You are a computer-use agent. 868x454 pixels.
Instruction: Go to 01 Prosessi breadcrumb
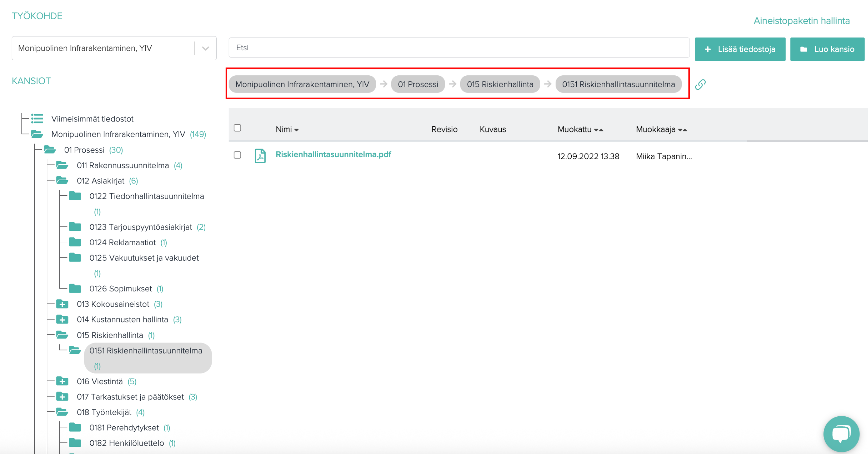click(x=418, y=84)
